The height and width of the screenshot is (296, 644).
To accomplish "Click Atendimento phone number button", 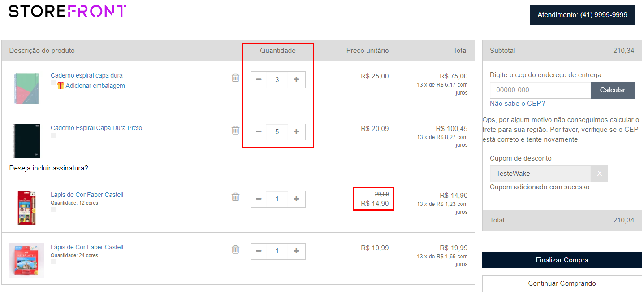I will pos(582,15).
